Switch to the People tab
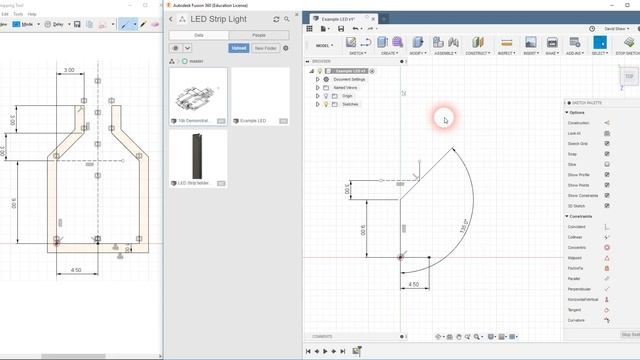This screenshot has width=640, height=360. click(259, 36)
